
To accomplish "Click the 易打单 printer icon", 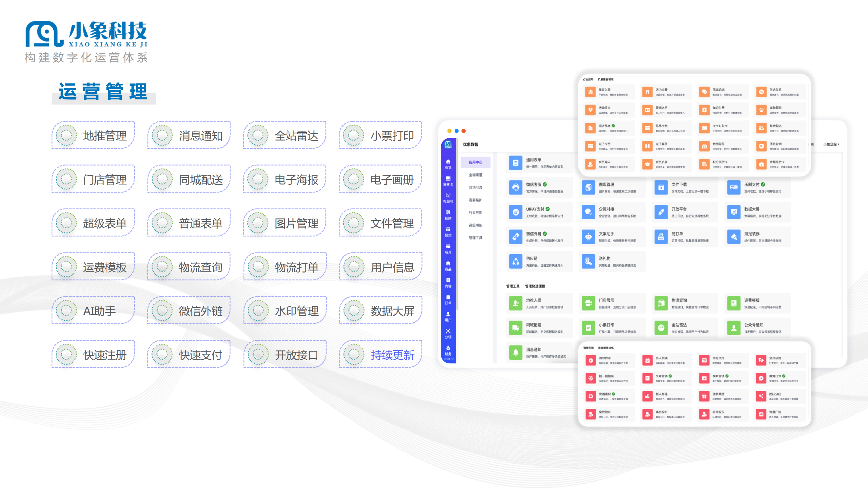I will click(x=661, y=237).
